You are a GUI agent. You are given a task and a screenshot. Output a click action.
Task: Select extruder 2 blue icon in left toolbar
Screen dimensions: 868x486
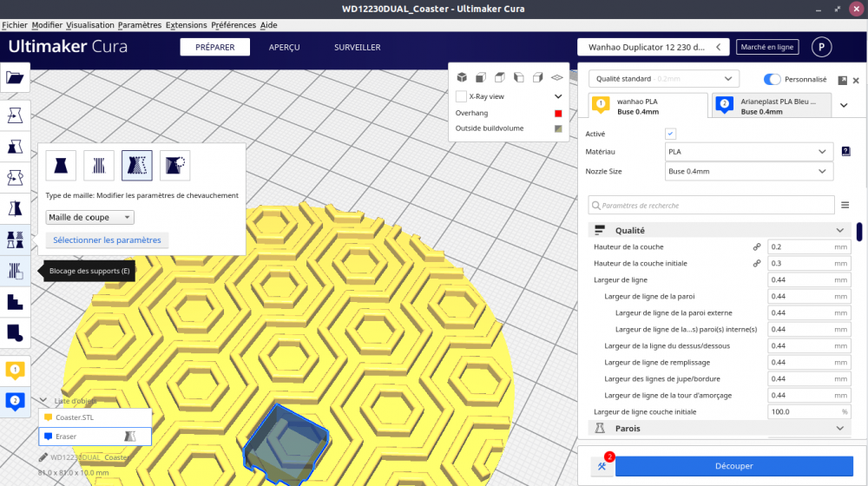click(x=15, y=401)
